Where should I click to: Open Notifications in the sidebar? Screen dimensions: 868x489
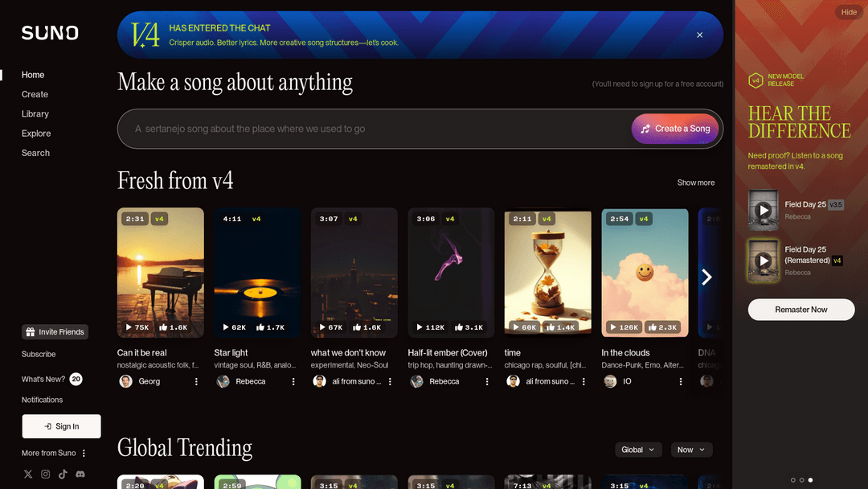(x=42, y=400)
